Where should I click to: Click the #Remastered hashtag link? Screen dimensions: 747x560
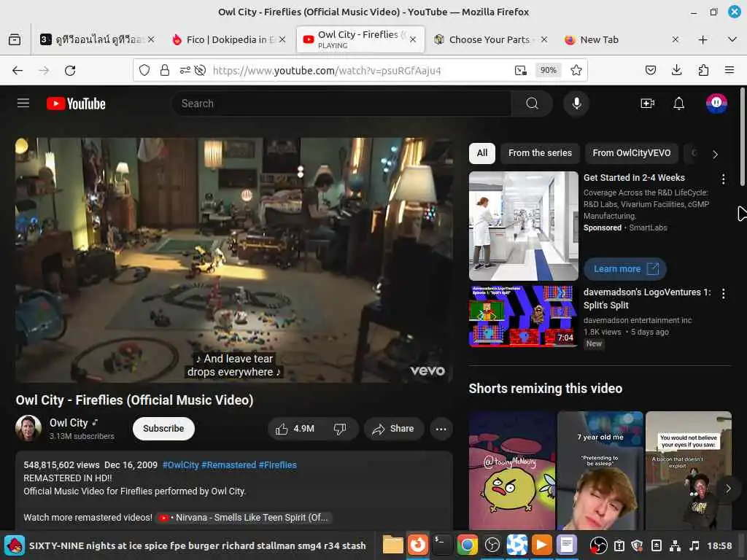coord(228,465)
